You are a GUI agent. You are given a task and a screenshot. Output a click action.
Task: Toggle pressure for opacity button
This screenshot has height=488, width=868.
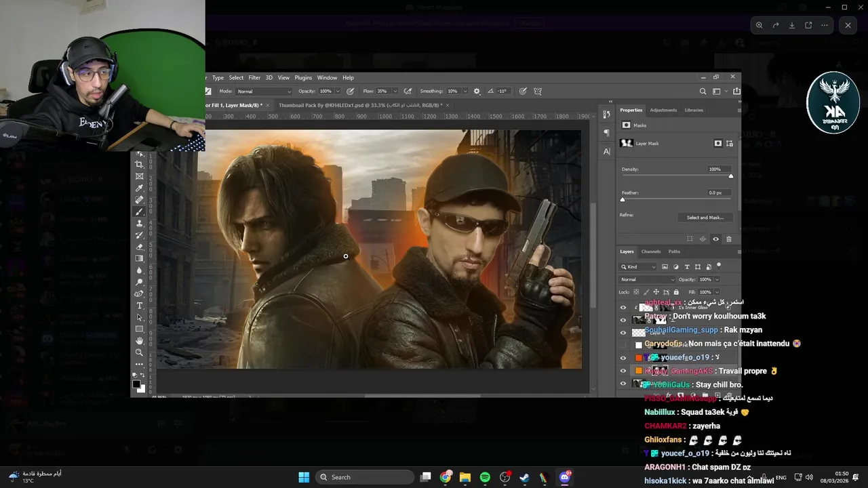tap(351, 91)
